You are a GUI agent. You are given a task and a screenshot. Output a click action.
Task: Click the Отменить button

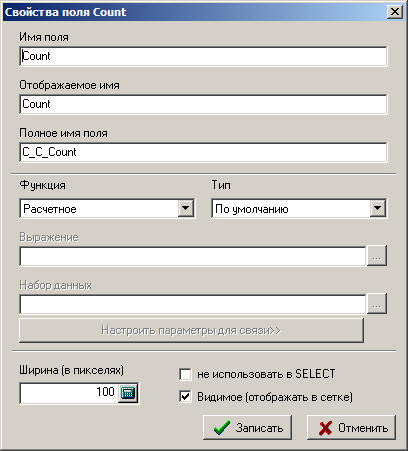point(351,427)
